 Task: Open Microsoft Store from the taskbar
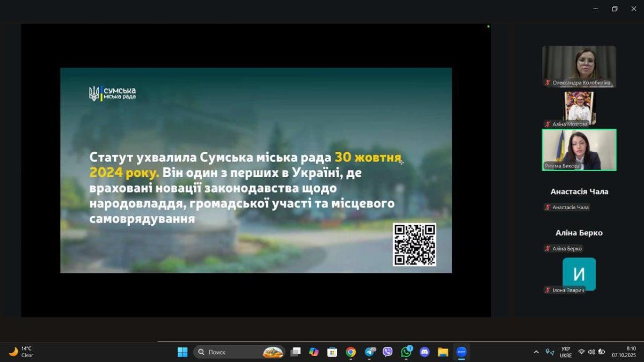(332, 352)
